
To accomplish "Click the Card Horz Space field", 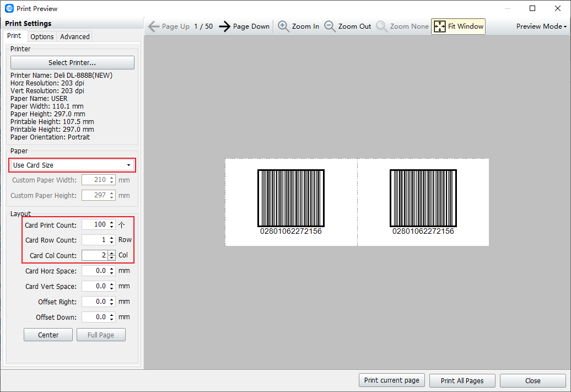I will point(95,271).
